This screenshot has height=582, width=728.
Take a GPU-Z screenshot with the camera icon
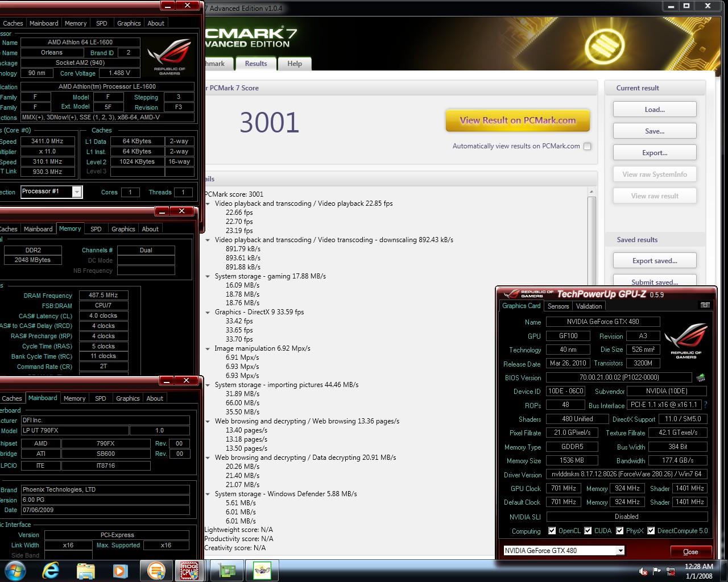click(x=705, y=305)
